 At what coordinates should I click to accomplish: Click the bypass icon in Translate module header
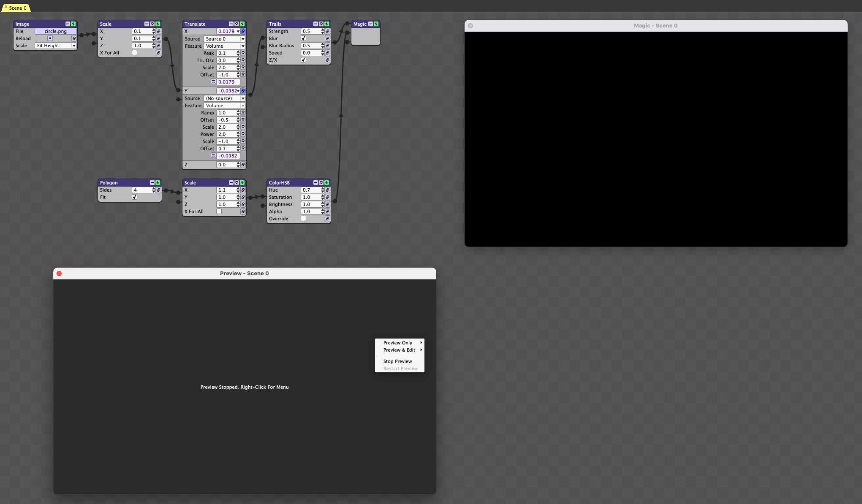(x=237, y=24)
